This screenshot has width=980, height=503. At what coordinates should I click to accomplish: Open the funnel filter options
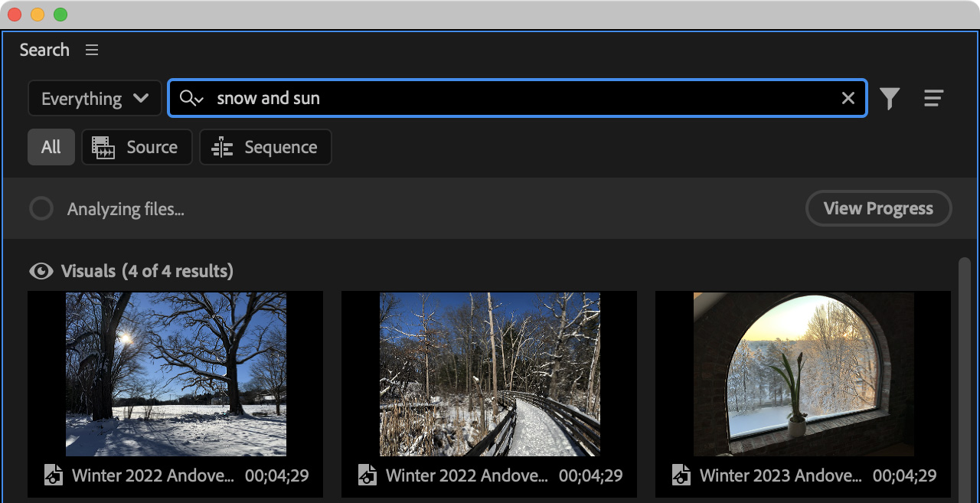pyautogui.click(x=889, y=99)
